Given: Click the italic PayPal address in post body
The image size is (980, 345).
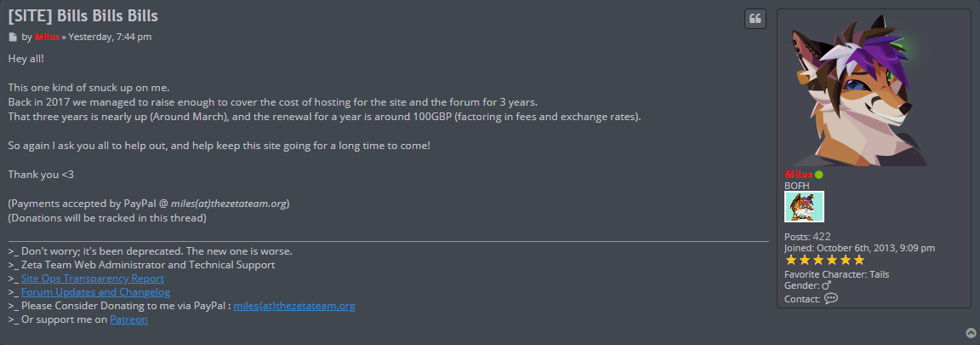Looking at the screenshot, I should click(x=230, y=204).
